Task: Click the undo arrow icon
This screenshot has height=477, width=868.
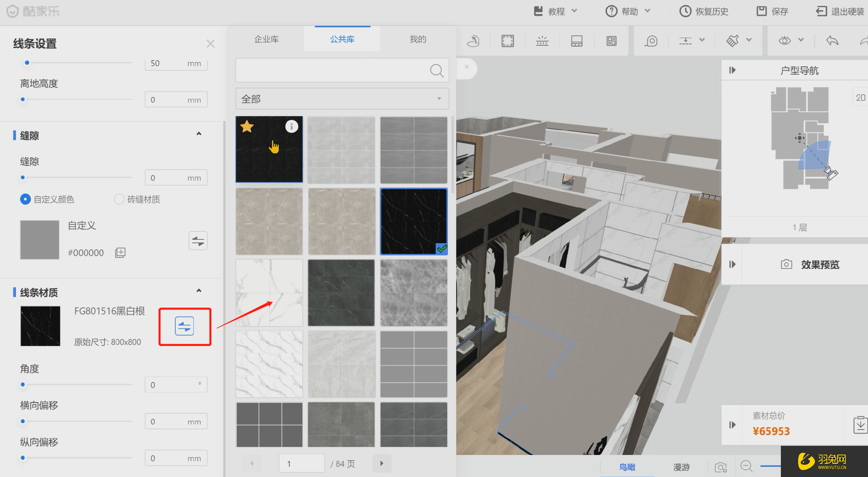Action: pyautogui.click(x=832, y=41)
